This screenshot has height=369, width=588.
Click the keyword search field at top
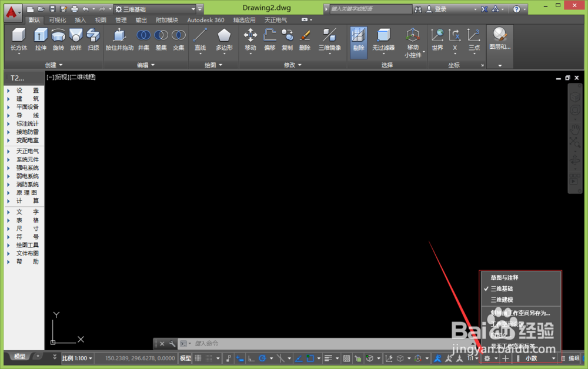(371, 9)
